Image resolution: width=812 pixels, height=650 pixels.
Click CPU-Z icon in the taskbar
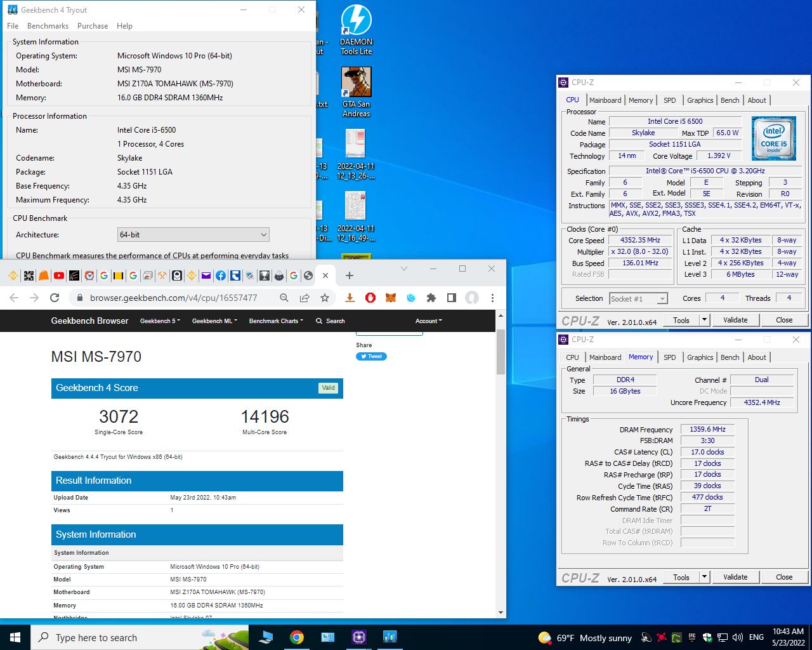pyautogui.click(x=358, y=637)
